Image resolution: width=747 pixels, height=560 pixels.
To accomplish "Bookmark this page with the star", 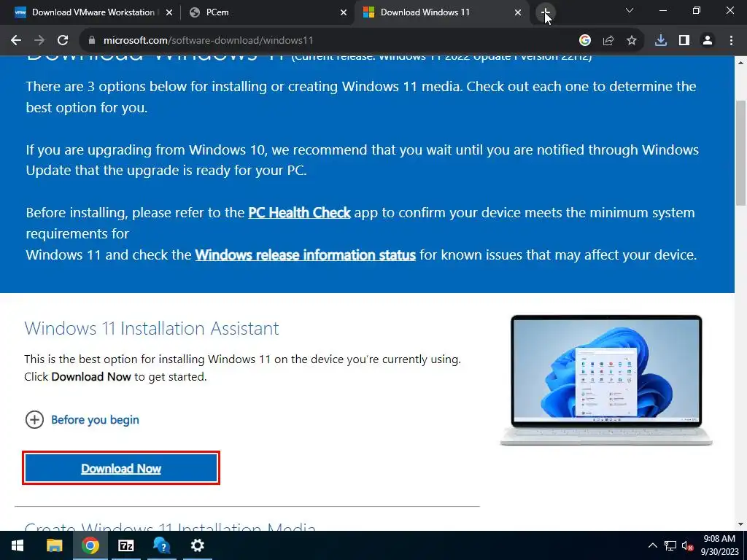I will click(632, 41).
